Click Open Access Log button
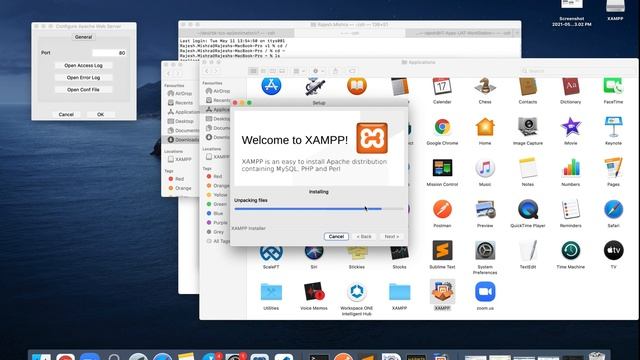640x360 pixels. pos(83,65)
